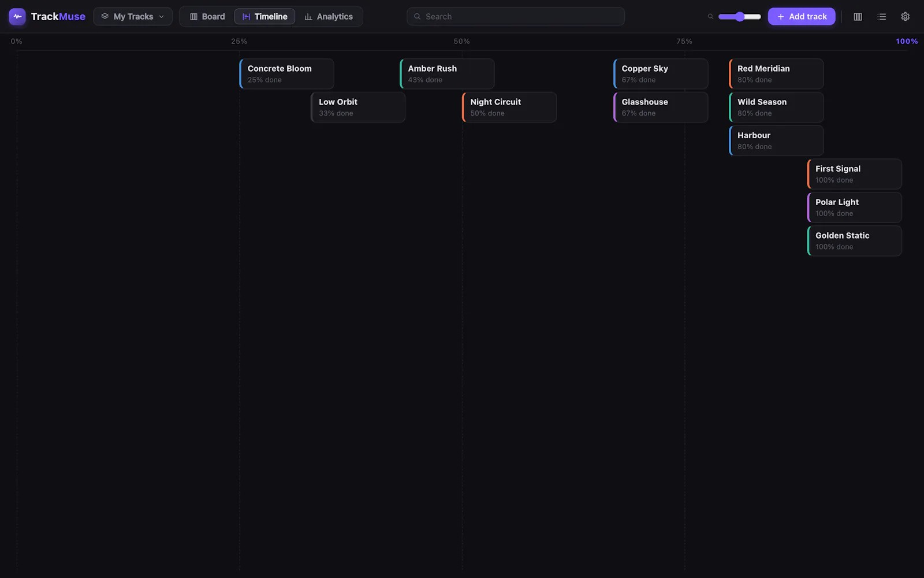Image resolution: width=924 pixels, height=578 pixels.
Task: Open the Concrete Bloom track card
Action: coord(287,73)
